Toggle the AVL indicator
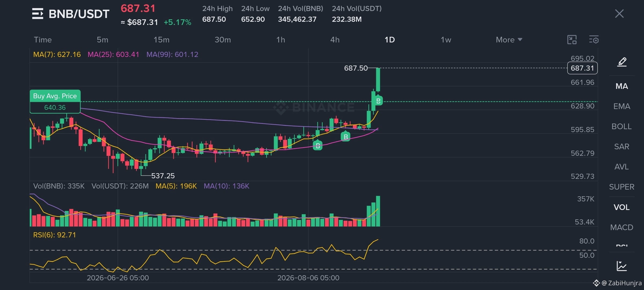Screen dimensions: 644x290 [x=622, y=167]
